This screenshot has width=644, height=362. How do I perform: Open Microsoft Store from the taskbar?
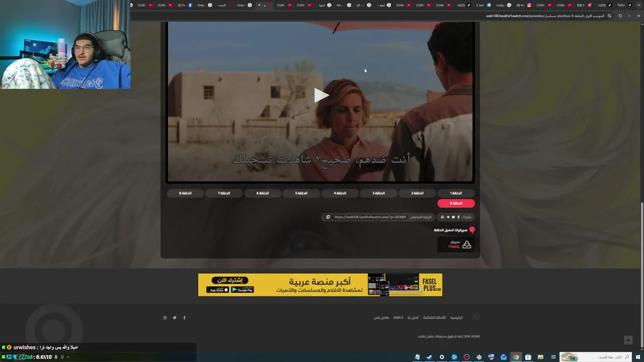tap(528, 357)
